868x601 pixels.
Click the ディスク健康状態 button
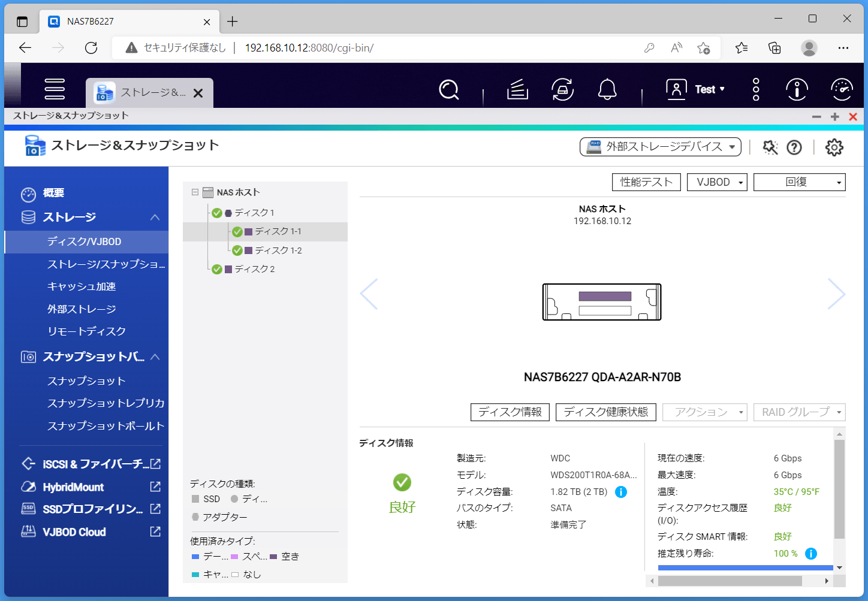tap(605, 412)
